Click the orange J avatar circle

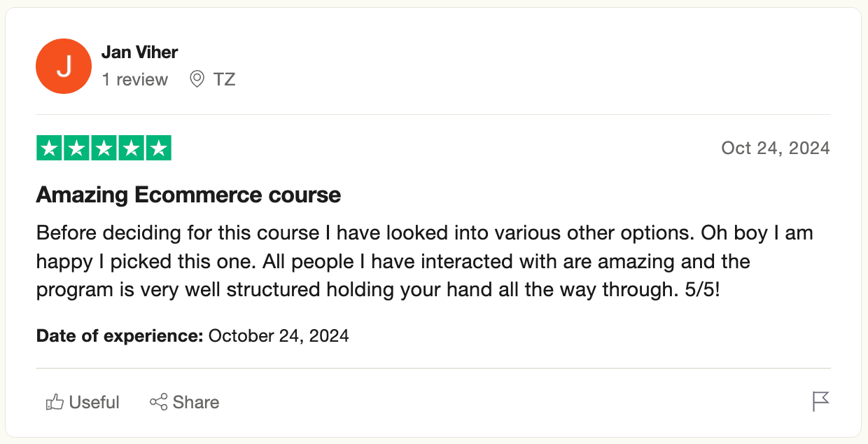[x=64, y=67]
